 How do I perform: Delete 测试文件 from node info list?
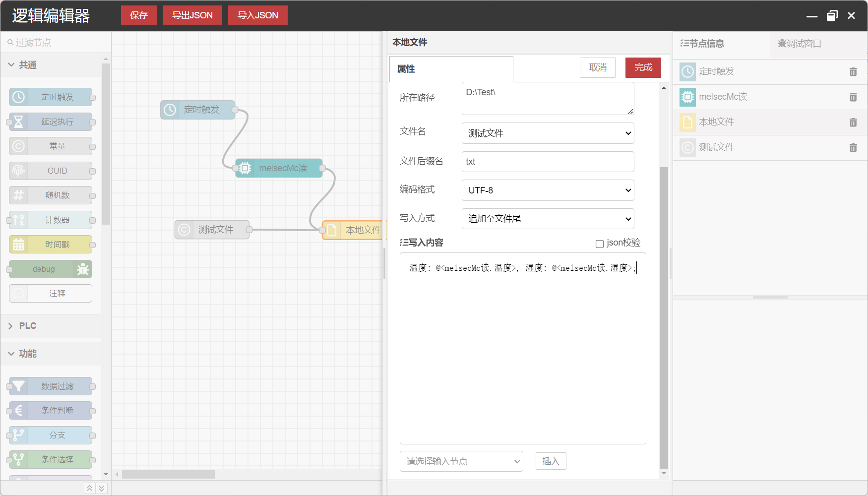pos(853,148)
